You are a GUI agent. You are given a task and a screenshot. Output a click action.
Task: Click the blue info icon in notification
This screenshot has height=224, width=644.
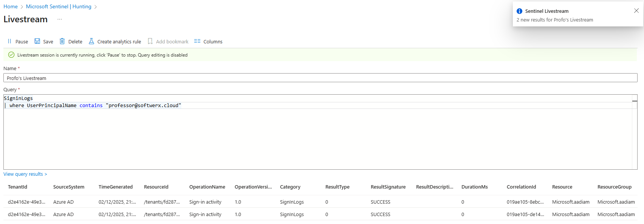point(519,11)
